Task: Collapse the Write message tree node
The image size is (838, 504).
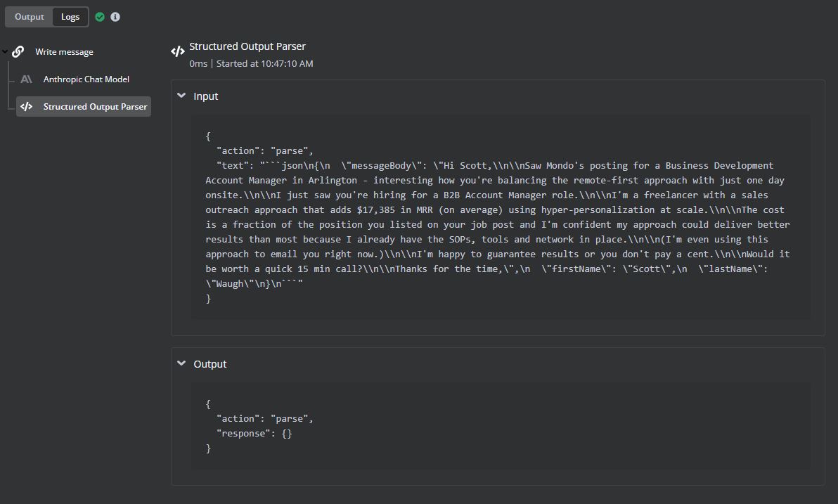Action: (x=6, y=52)
